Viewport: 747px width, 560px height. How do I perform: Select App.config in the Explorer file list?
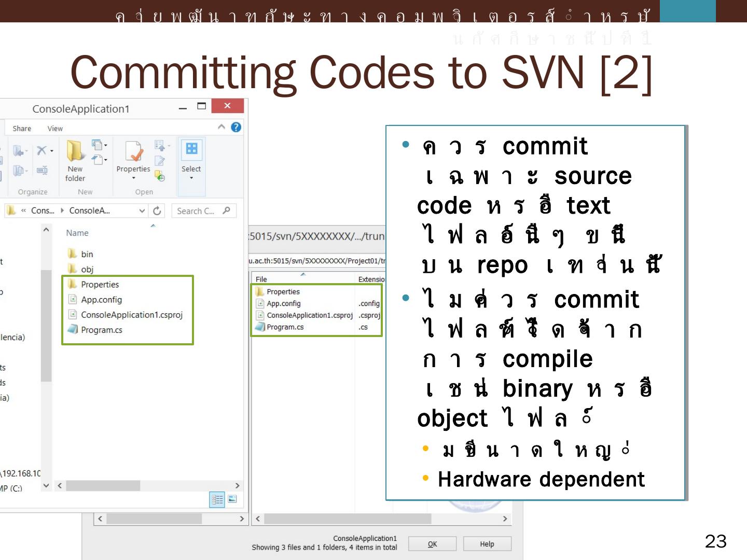95,300
